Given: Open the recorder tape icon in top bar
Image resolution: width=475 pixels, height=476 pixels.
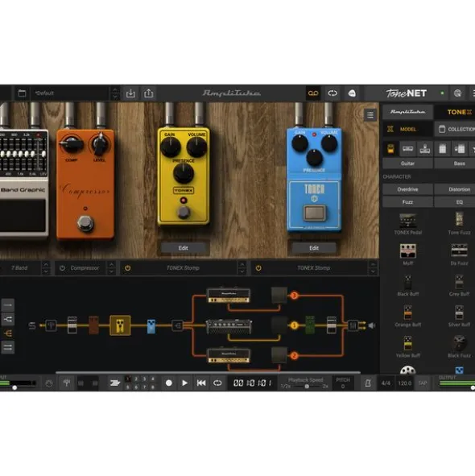Looking at the screenshot, I should (x=313, y=93).
